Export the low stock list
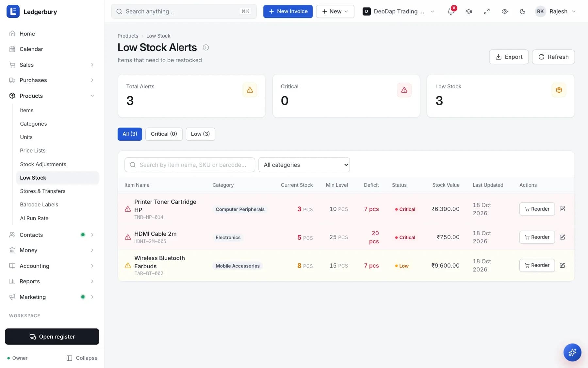 [509, 57]
